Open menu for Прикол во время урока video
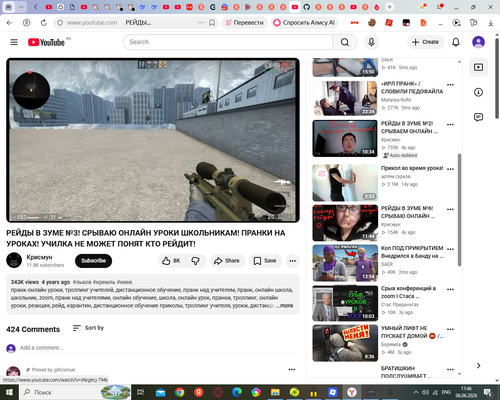 (450, 169)
